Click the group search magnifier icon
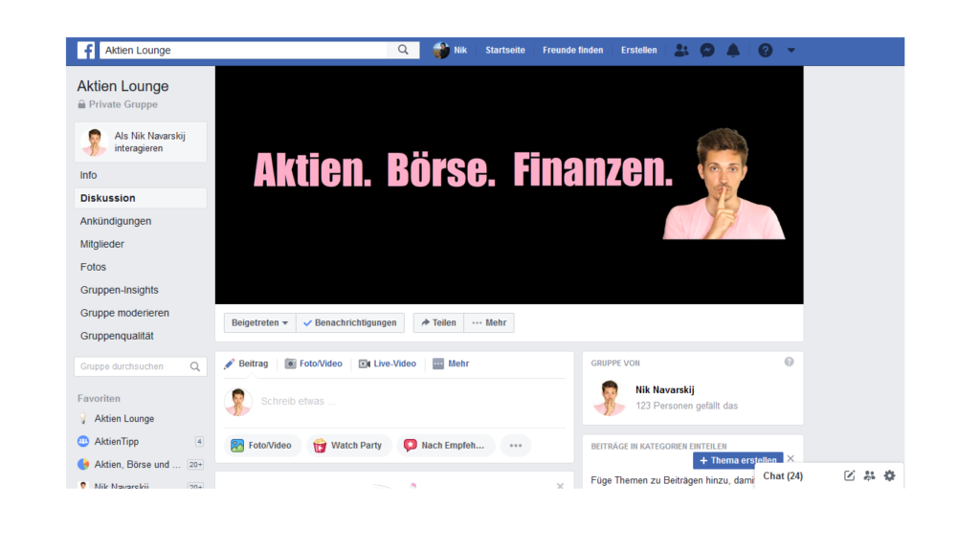Viewport: 980px width, 551px height. pyautogui.click(x=195, y=366)
